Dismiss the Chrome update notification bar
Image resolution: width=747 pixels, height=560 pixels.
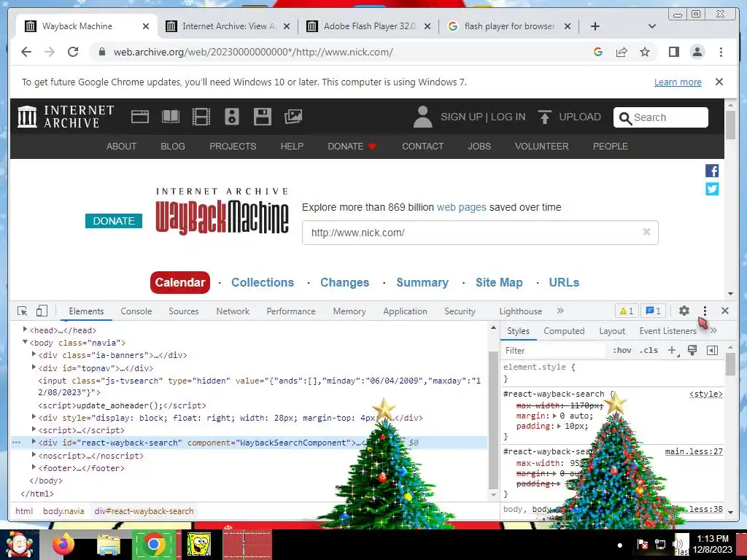(x=719, y=82)
